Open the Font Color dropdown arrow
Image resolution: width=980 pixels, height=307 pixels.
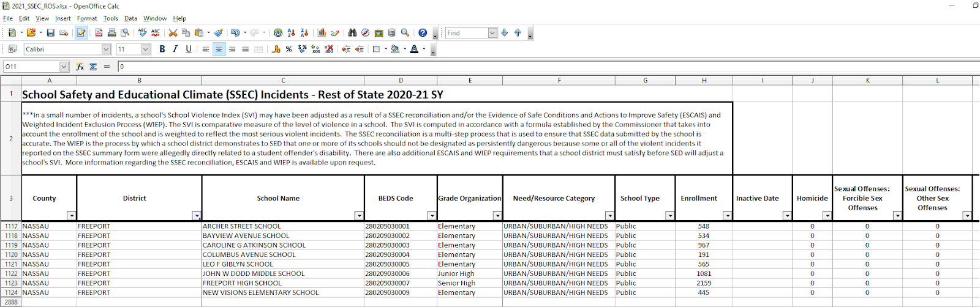tap(424, 49)
